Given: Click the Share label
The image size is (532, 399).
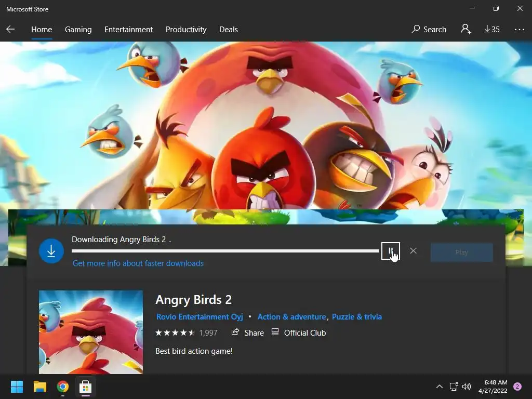Looking at the screenshot, I should (x=254, y=333).
